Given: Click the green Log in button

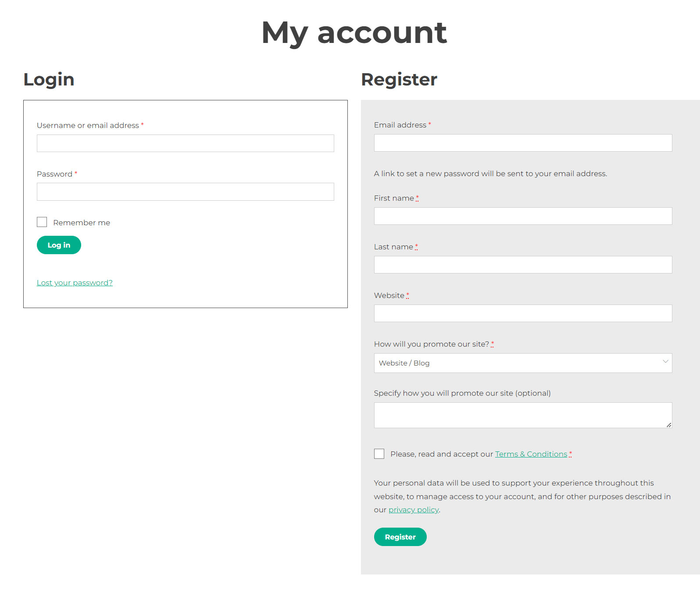Looking at the screenshot, I should (x=59, y=245).
